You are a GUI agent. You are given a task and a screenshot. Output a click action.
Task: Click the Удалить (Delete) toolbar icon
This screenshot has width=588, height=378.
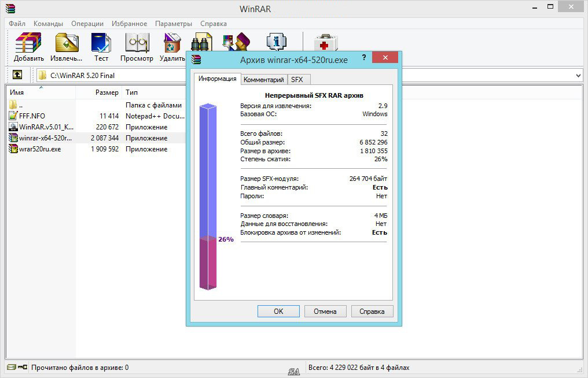(x=172, y=42)
